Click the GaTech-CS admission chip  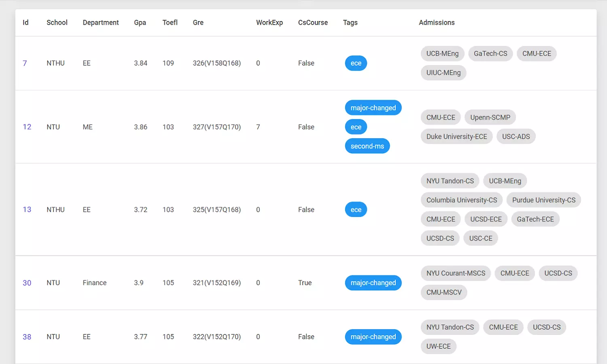click(490, 53)
